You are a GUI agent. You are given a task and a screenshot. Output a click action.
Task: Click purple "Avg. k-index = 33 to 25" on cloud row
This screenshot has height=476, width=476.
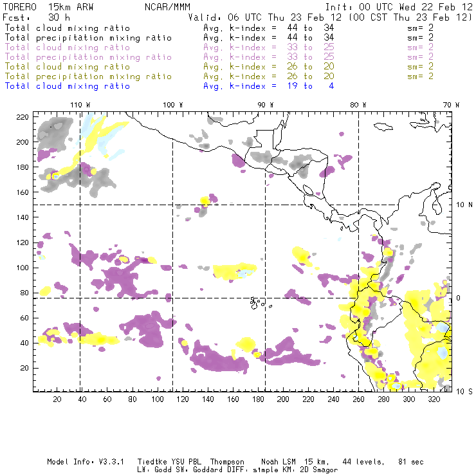269,48
